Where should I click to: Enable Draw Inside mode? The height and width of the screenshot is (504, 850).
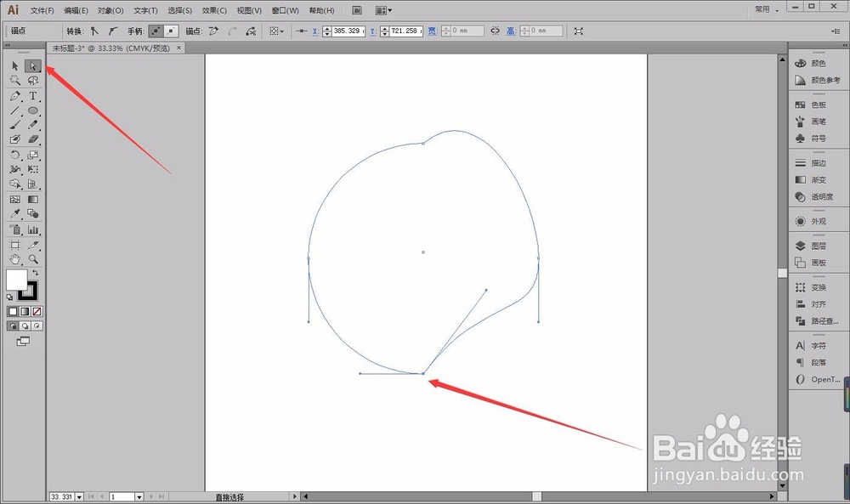pyautogui.click(x=37, y=326)
